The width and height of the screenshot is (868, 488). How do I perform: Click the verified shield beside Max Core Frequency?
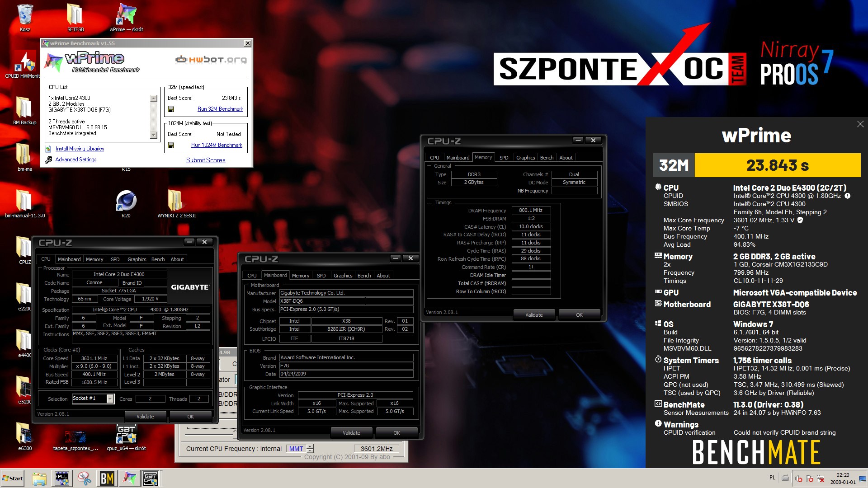point(800,220)
